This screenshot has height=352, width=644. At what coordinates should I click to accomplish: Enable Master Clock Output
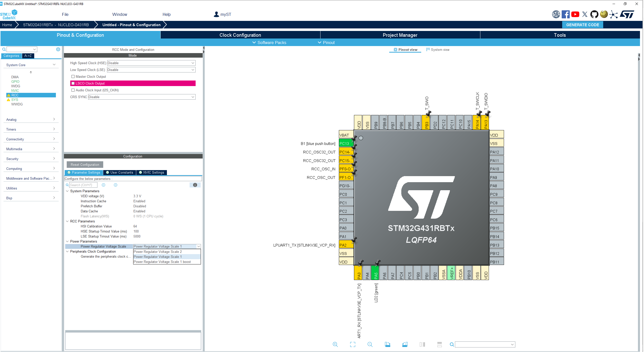point(73,76)
